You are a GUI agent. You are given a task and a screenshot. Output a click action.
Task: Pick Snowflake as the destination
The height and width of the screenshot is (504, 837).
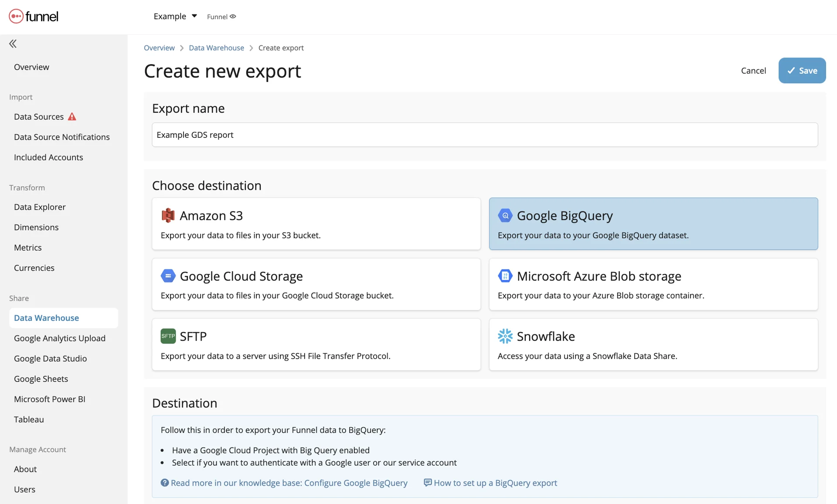click(x=653, y=344)
